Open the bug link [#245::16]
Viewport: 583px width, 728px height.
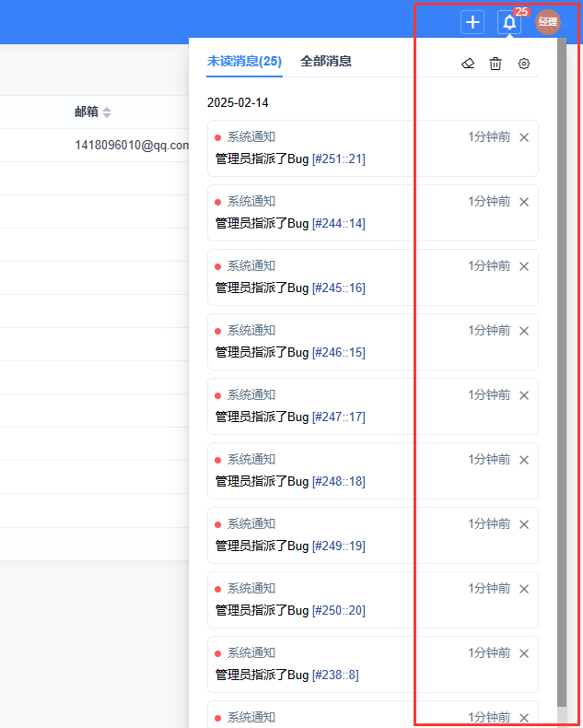(x=338, y=288)
